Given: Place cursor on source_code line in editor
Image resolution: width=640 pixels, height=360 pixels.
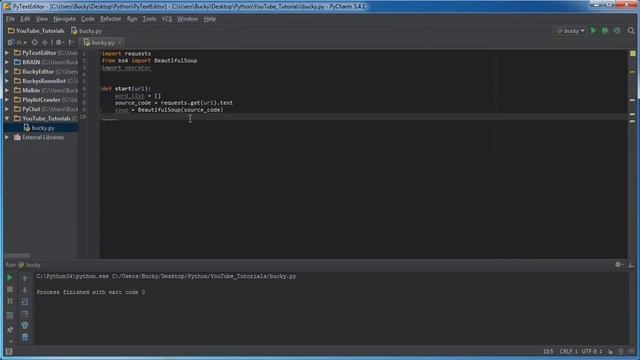Looking at the screenshot, I should pos(174,103).
